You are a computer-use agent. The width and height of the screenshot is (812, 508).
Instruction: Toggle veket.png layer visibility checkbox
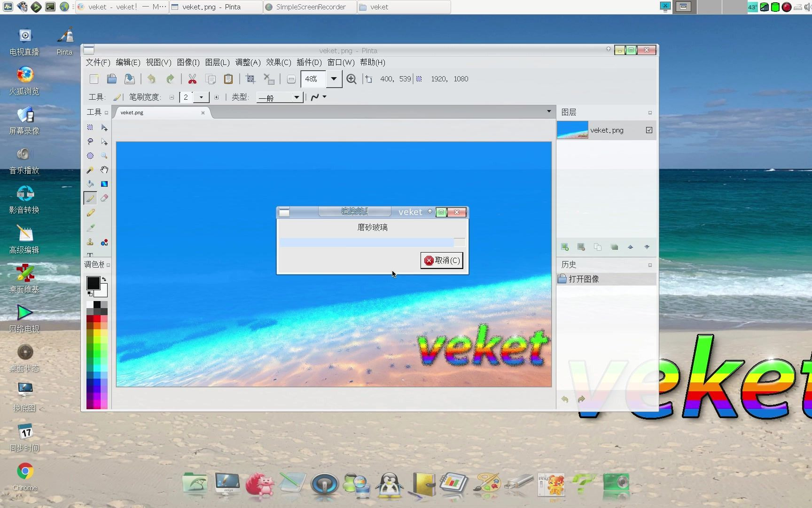coord(649,130)
